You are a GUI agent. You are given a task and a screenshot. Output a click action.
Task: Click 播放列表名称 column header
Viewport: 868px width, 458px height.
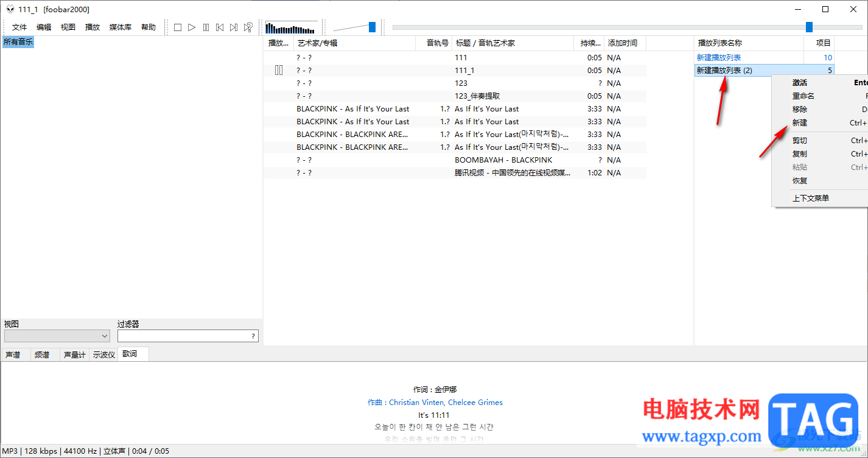(749, 43)
